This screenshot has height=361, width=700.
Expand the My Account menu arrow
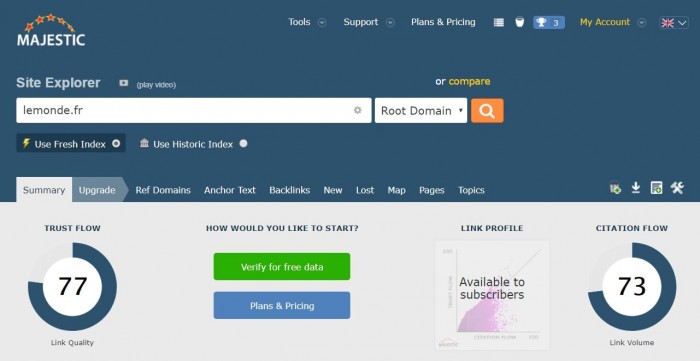click(x=642, y=23)
